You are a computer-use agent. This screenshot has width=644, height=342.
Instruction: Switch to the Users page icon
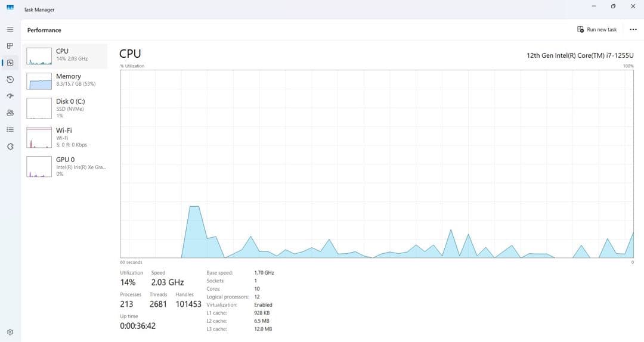(10, 113)
